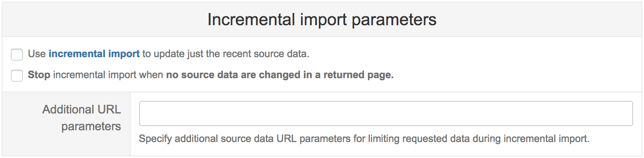The height and width of the screenshot is (158, 644).
Task: Focus the Additional URL parameters field
Action: [386, 113]
